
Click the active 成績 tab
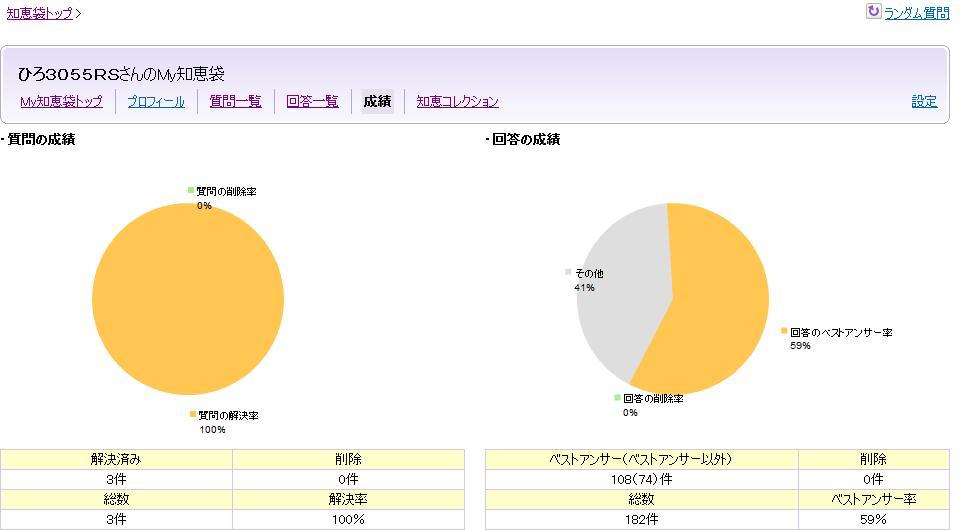tap(377, 101)
